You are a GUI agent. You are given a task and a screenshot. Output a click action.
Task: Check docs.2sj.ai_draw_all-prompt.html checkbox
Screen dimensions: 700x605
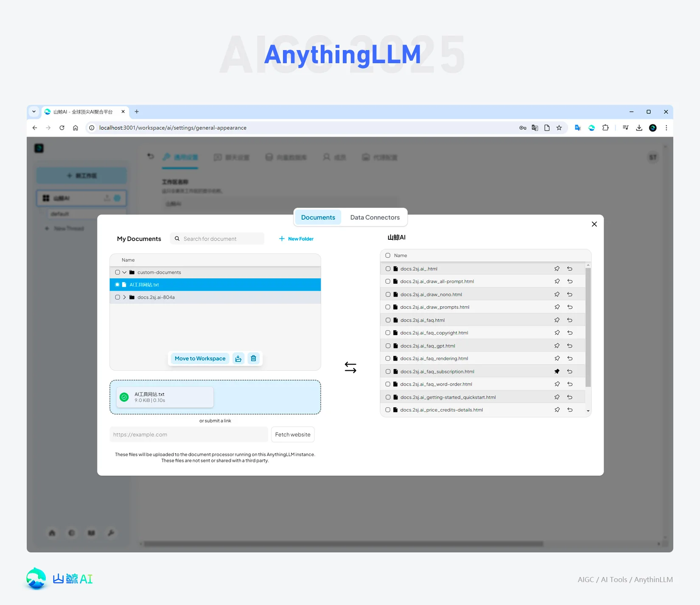[x=388, y=281]
